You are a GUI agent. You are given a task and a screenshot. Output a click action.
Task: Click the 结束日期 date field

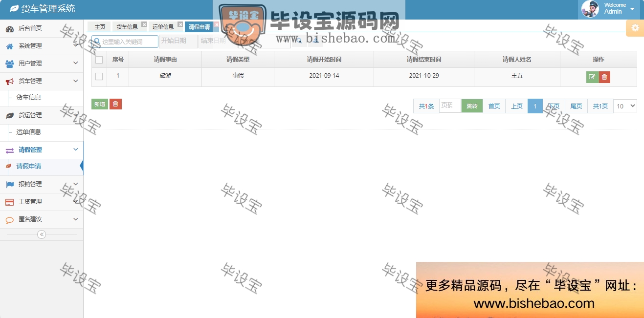point(218,42)
